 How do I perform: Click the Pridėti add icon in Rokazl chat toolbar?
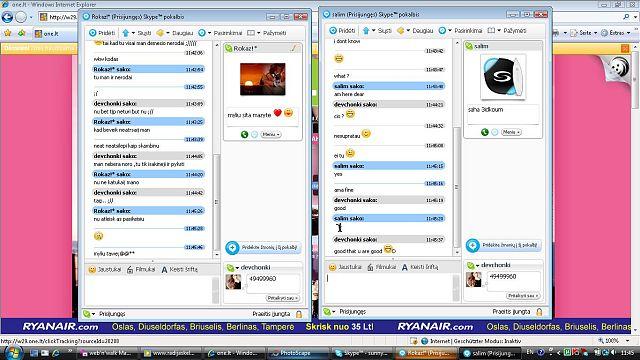pos(93,33)
